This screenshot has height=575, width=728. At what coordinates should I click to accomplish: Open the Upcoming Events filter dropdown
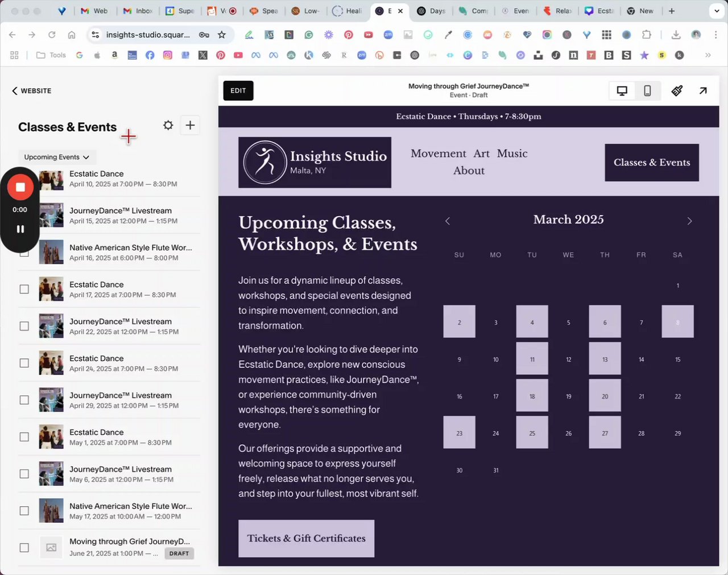pos(57,157)
